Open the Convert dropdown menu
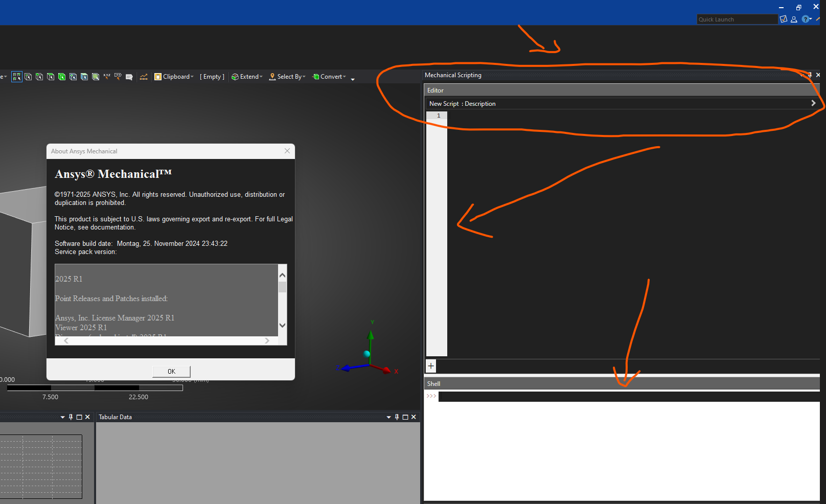Viewport: 826px width, 504px height. click(329, 77)
